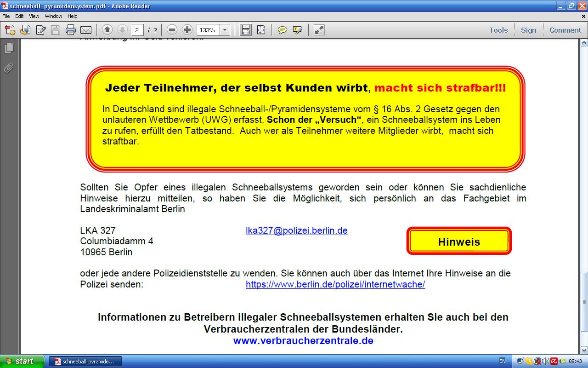Zoom in with the plus button
The width and height of the screenshot is (588, 368).
pyautogui.click(x=187, y=30)
